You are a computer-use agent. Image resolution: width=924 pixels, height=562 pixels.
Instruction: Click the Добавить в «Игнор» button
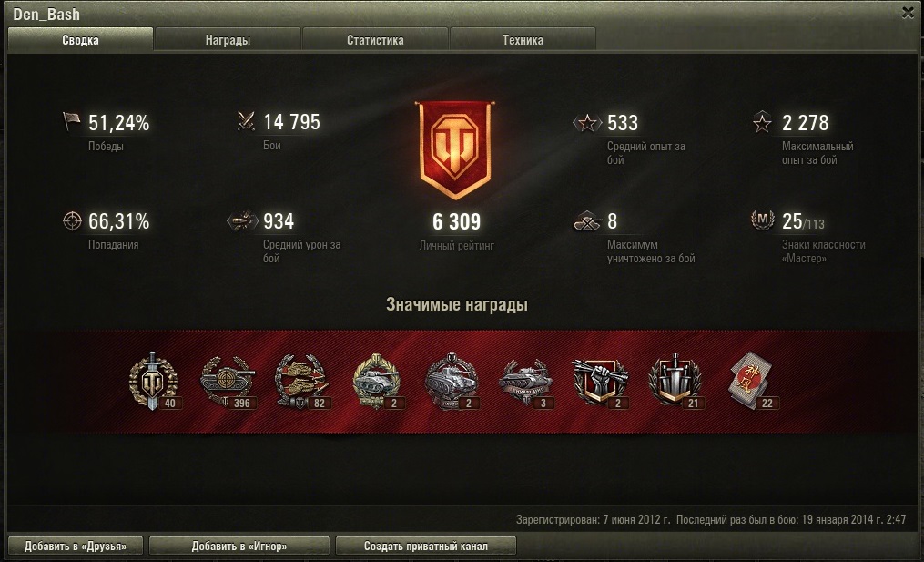239,547
